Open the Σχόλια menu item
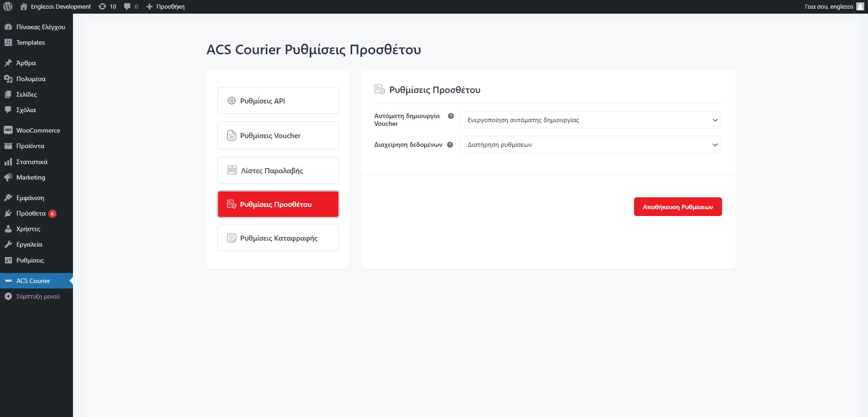 pos(36,110)
